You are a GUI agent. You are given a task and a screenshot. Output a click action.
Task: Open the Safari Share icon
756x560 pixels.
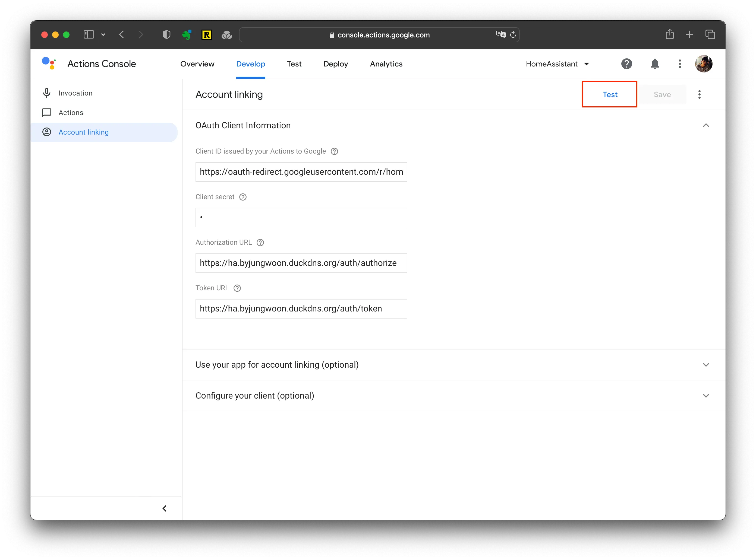pos(669,34)
